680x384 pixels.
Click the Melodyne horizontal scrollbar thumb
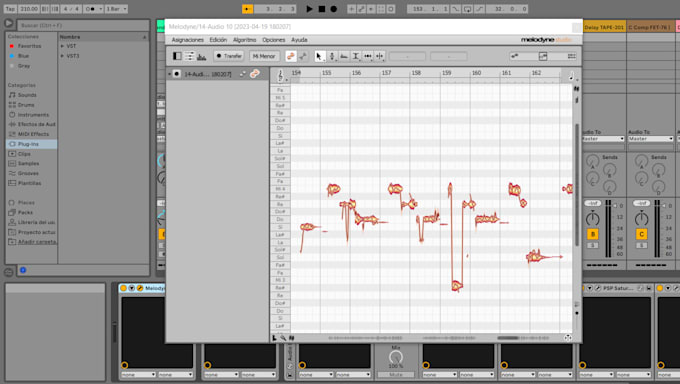[x=508, y=338]
